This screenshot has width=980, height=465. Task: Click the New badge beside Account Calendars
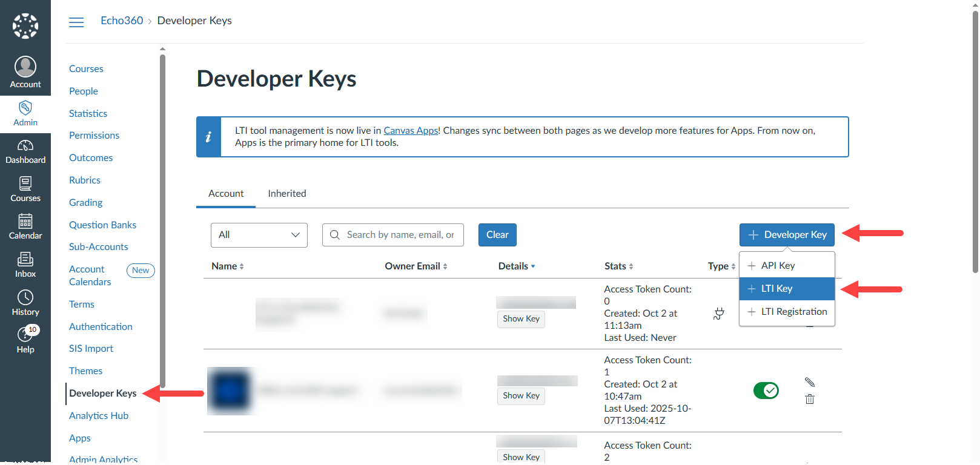point(141,271)
